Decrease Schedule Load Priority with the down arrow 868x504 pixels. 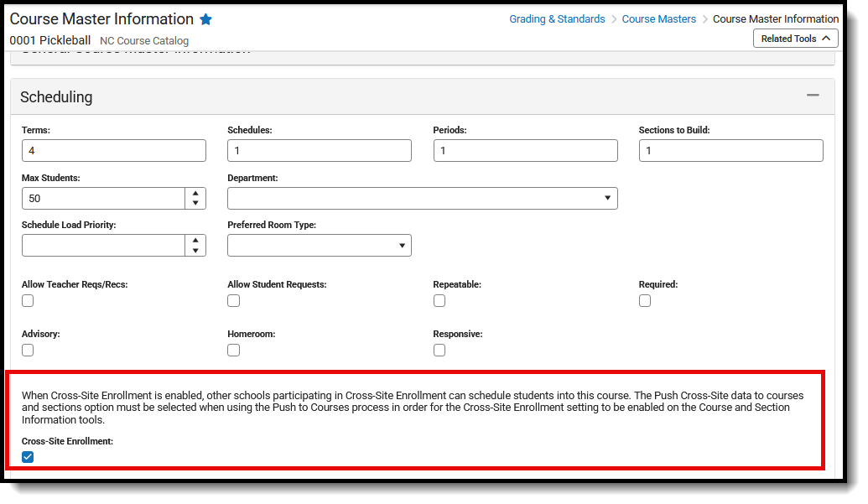click(195, 249)
